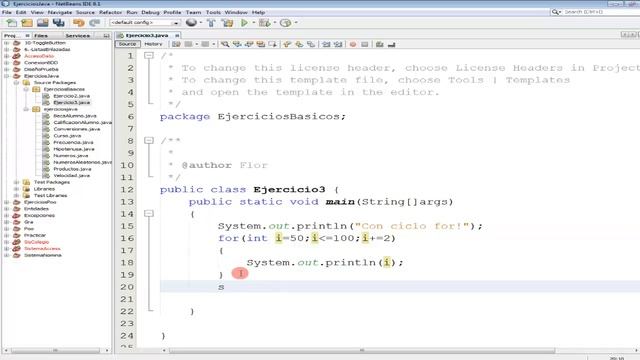Select BecaAlumno.java in project tree
640x360 pixels.
coord(75,116)
